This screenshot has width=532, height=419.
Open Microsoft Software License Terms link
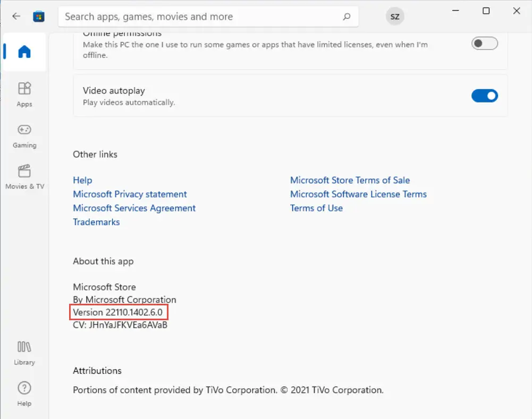[x=358, y=194]
